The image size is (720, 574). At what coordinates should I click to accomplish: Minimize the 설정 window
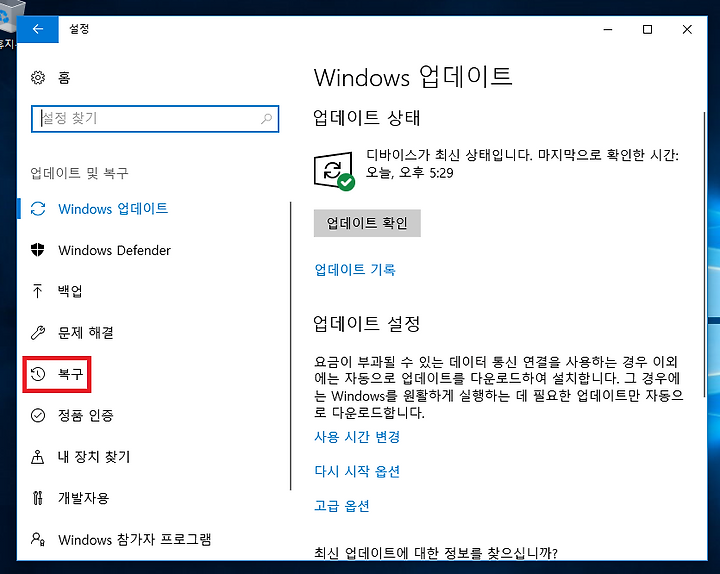[608, 29]
